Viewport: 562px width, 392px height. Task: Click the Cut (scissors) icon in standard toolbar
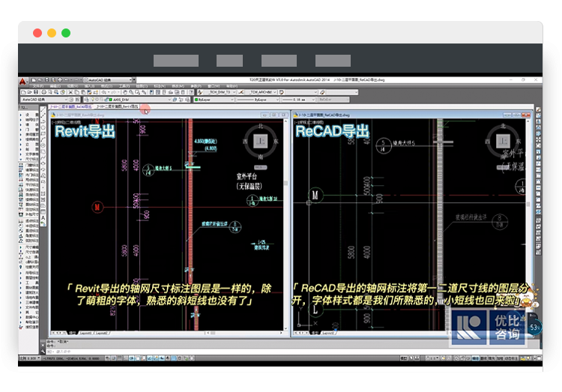click(70, 92)
